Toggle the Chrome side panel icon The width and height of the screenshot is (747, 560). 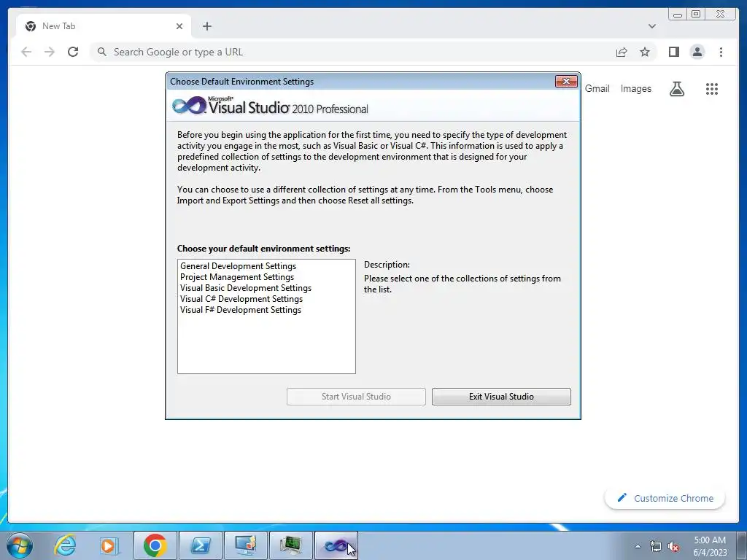673,52
